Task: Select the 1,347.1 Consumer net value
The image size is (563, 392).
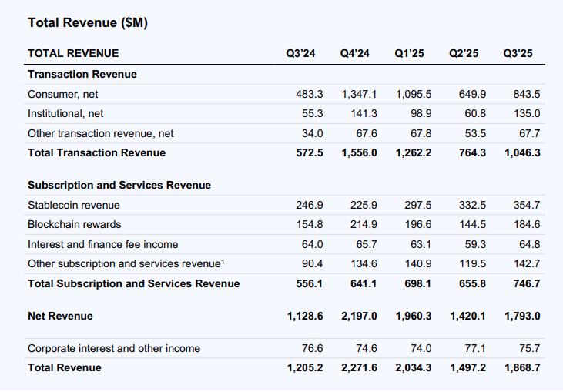Action: point(359,94)
